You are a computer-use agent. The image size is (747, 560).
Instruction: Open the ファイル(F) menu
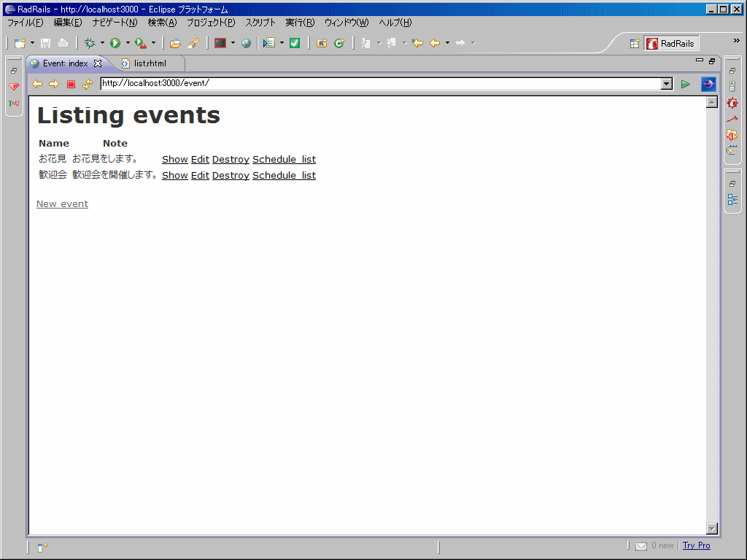pos(26,23)
